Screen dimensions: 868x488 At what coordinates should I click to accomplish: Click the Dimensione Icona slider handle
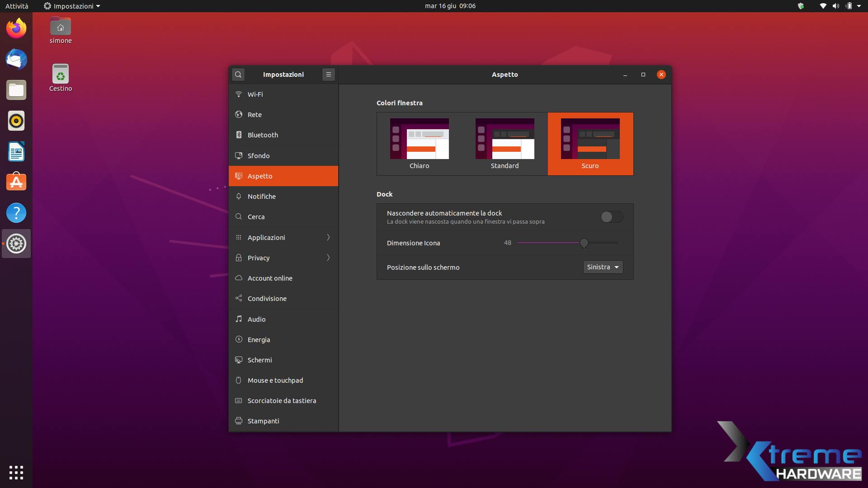pos(584,243)
